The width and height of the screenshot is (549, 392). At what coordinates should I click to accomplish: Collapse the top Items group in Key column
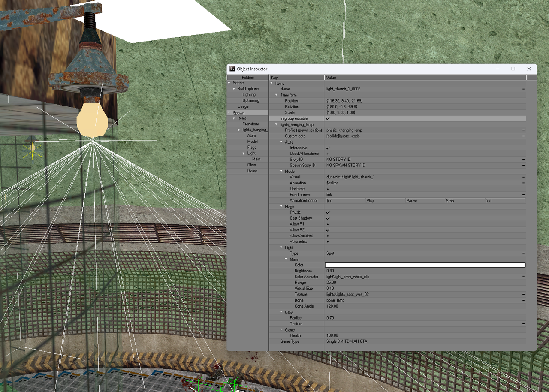(271, 83)
